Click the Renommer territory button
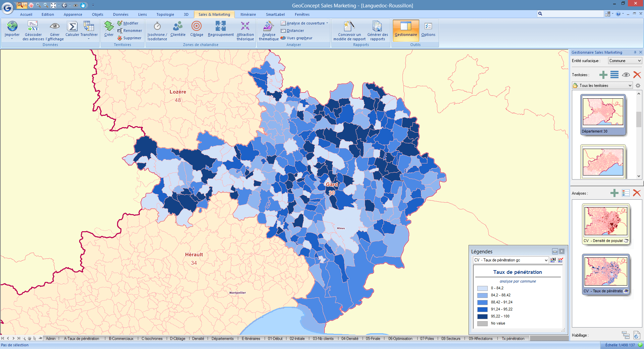 point(130,31)
